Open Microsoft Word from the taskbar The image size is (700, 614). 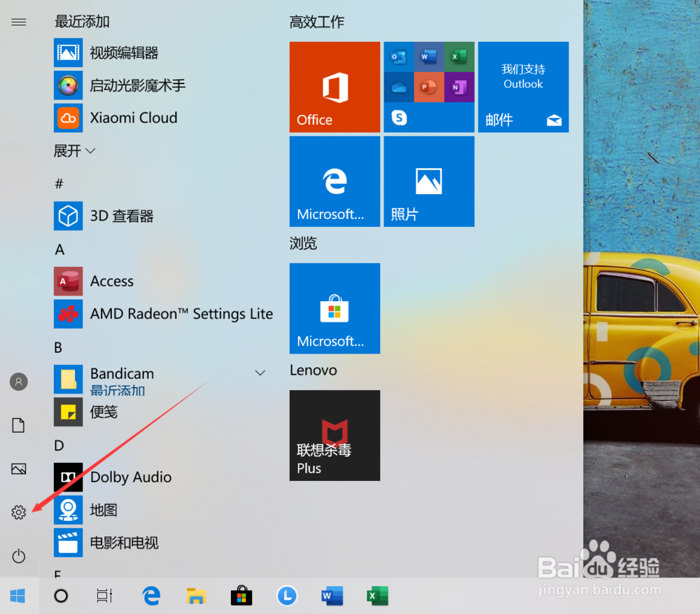pyautogui.click(x=331, y=595)
